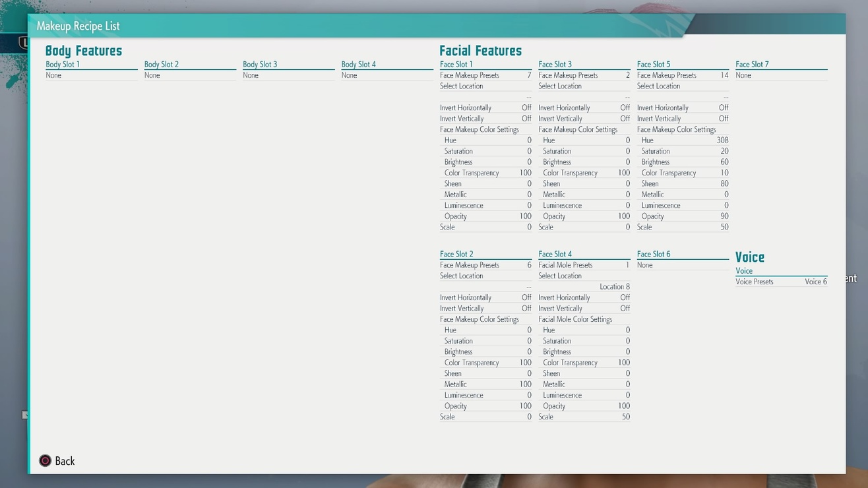Open the Voice Presets selection row
Viewport: 868px width, 488px height.
coord(781,282)
